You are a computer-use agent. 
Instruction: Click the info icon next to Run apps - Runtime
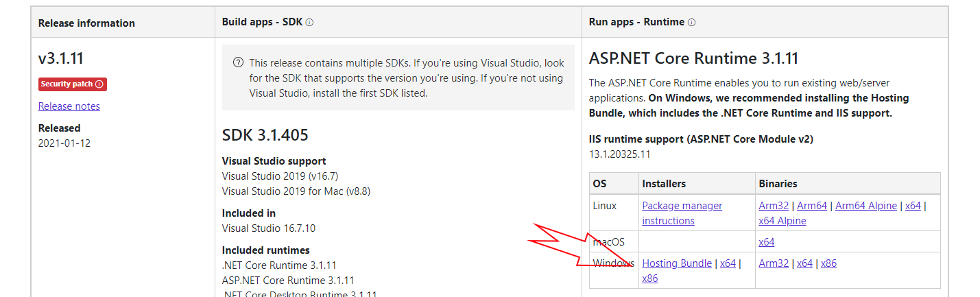click(x=691, y=22)
